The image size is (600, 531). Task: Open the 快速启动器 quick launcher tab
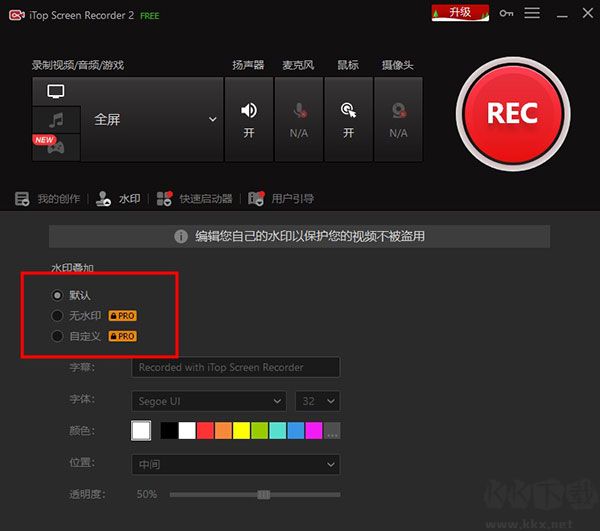tap(194, 199)
